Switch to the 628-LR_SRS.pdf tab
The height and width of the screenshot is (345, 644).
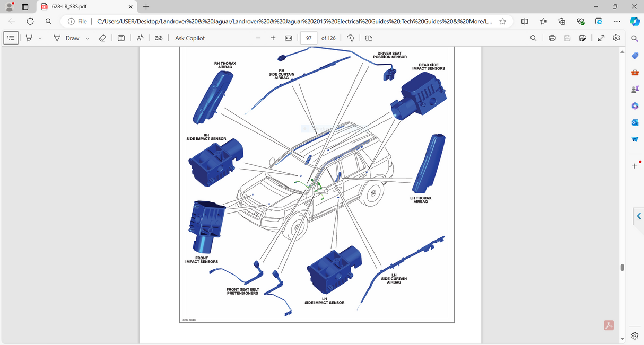[x=85, y=7]
